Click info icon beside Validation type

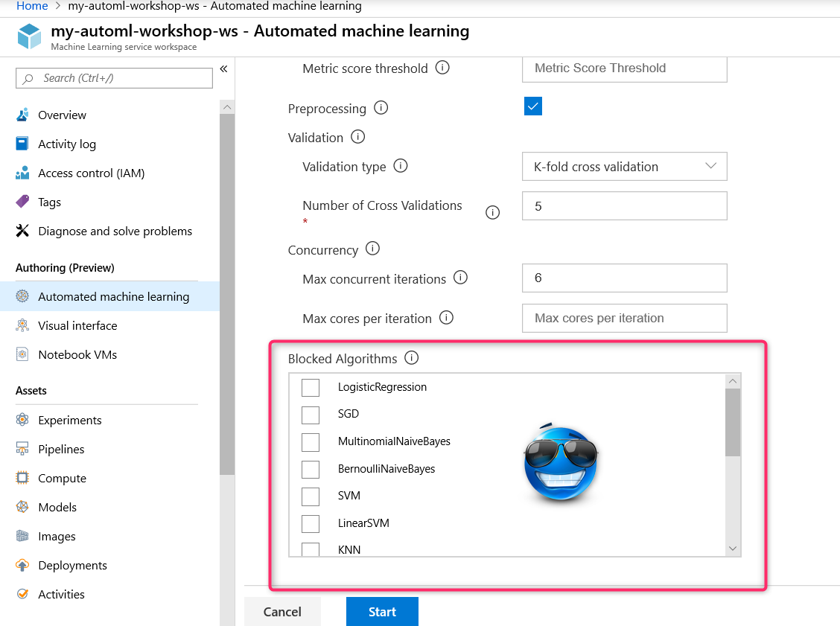pyautogui.click(x=401, y=165)
